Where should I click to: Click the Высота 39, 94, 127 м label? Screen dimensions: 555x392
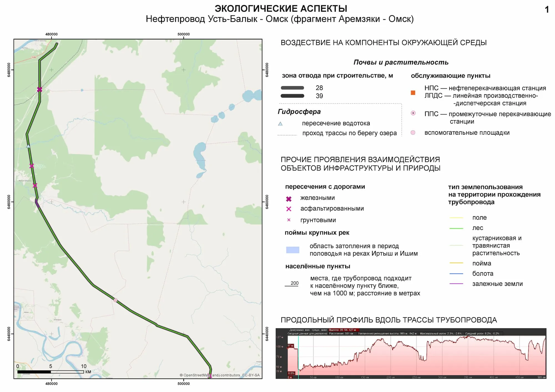(344, 330)
